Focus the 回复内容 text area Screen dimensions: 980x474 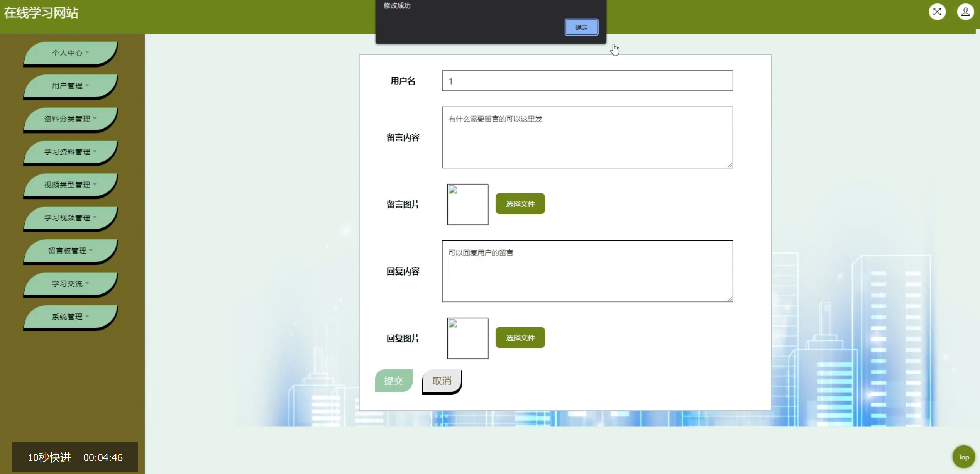(587, 271)
